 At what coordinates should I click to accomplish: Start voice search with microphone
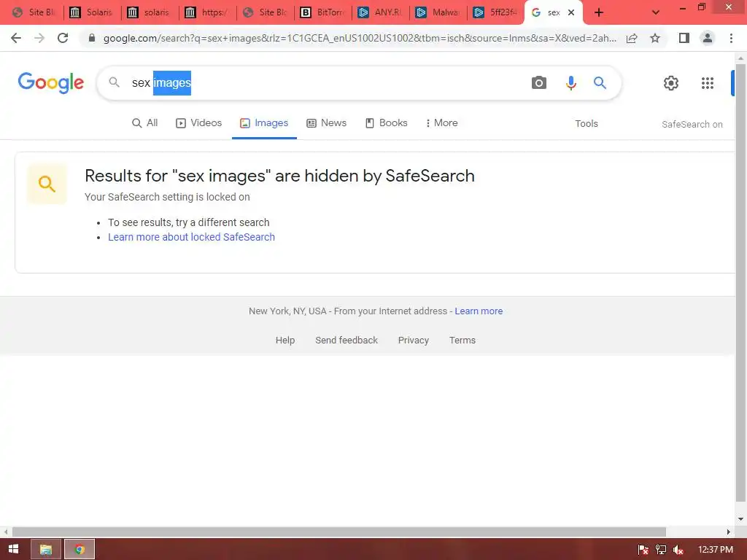pos(570,83)
